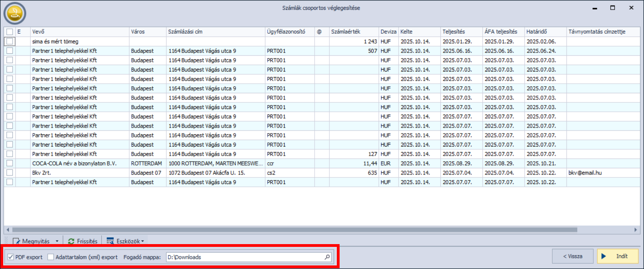Click the Frissítés button label
This screenshot has width=644, height=269.
87,241
